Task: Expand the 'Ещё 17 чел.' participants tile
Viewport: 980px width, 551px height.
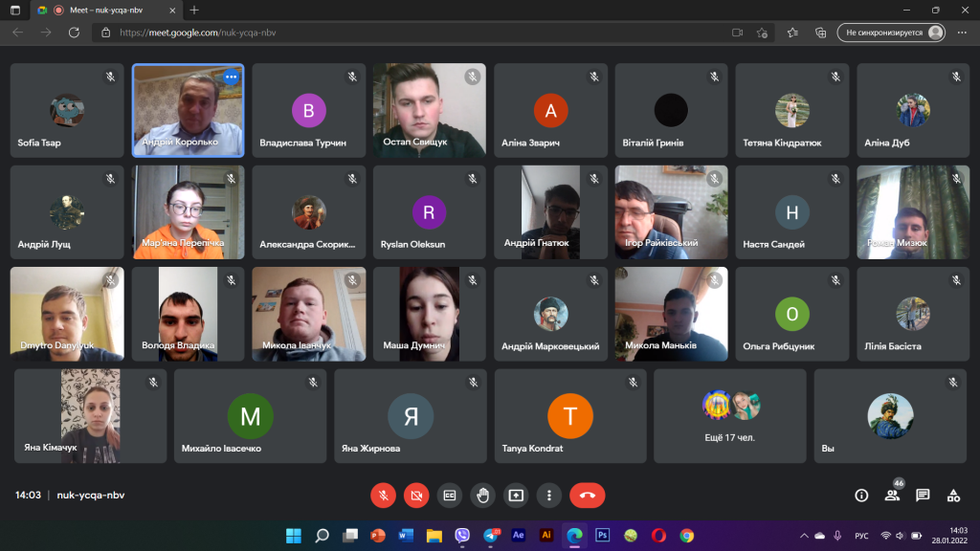Action: (730, 416)
